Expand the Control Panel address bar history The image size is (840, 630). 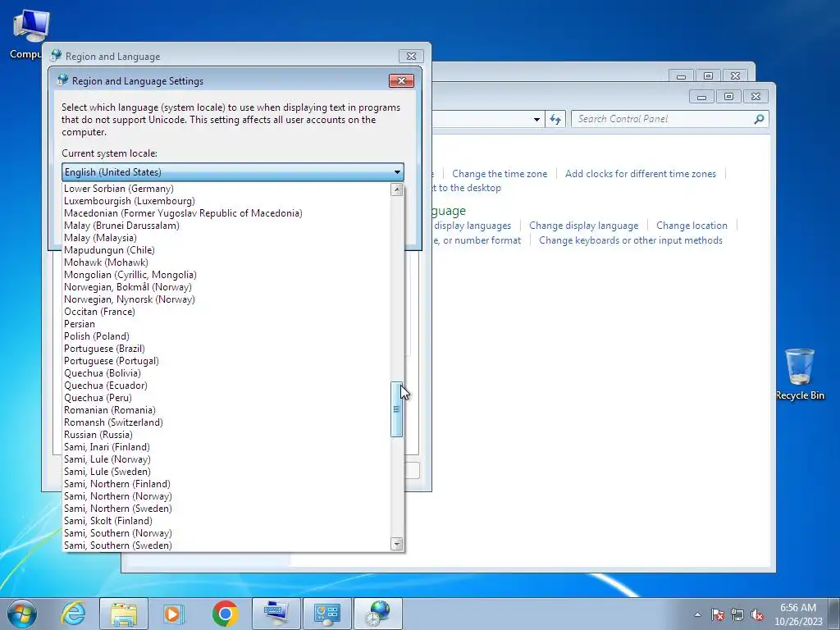536,119
